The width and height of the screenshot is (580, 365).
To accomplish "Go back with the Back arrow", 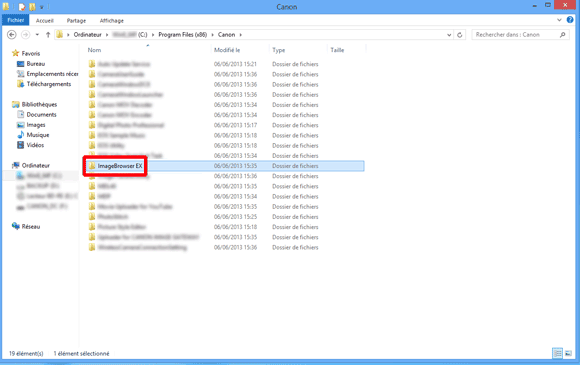I will [11, 35].
